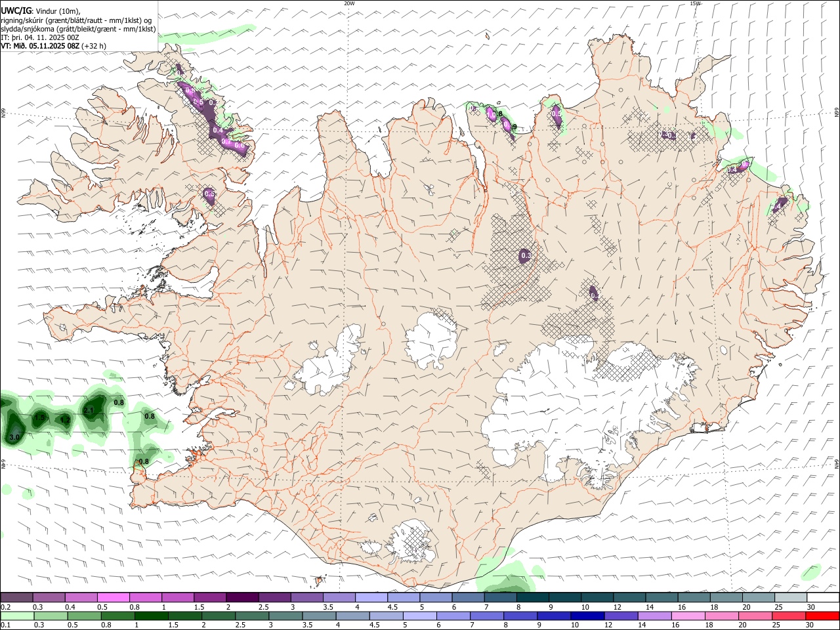Click the violet 12 swatch on lower scale
This screenshot has height=630, width=840.
pos(621,616)
